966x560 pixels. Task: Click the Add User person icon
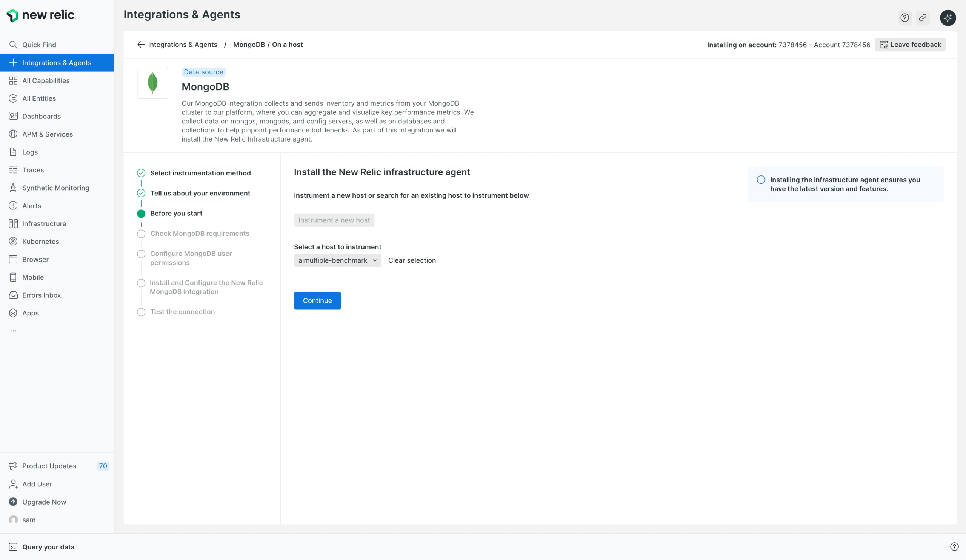tap(13, 484)
